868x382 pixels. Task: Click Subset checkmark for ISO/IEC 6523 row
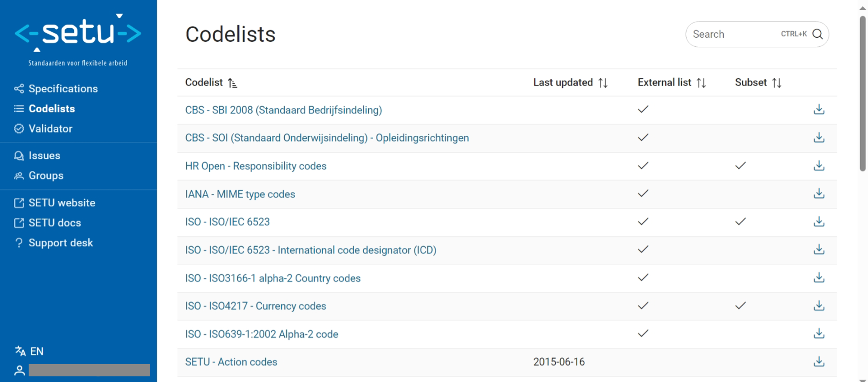pos(740,222)
